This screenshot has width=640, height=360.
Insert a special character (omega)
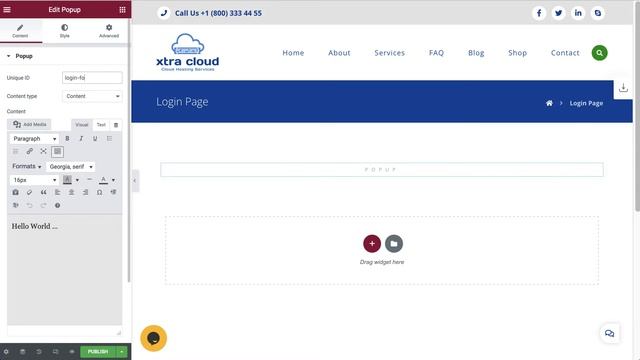point(99,192)
